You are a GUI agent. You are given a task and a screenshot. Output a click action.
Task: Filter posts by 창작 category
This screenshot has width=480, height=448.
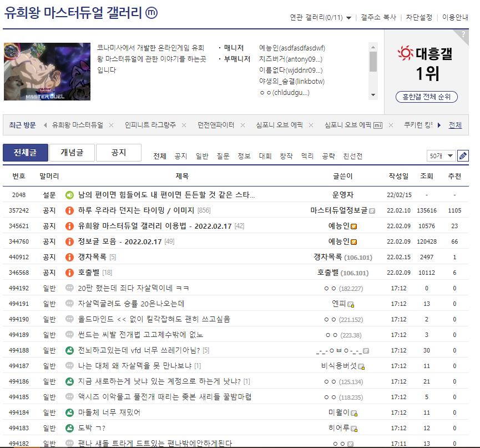286,156
